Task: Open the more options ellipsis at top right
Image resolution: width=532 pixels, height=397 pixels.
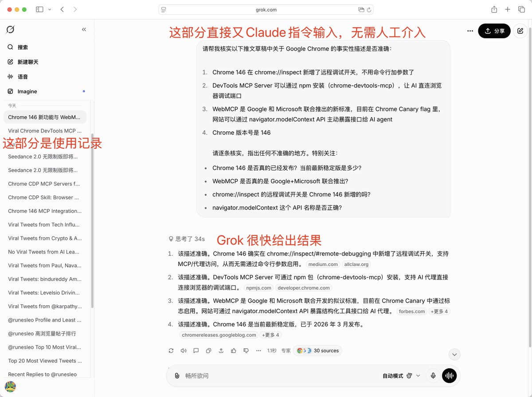Action: coord(470,31)
